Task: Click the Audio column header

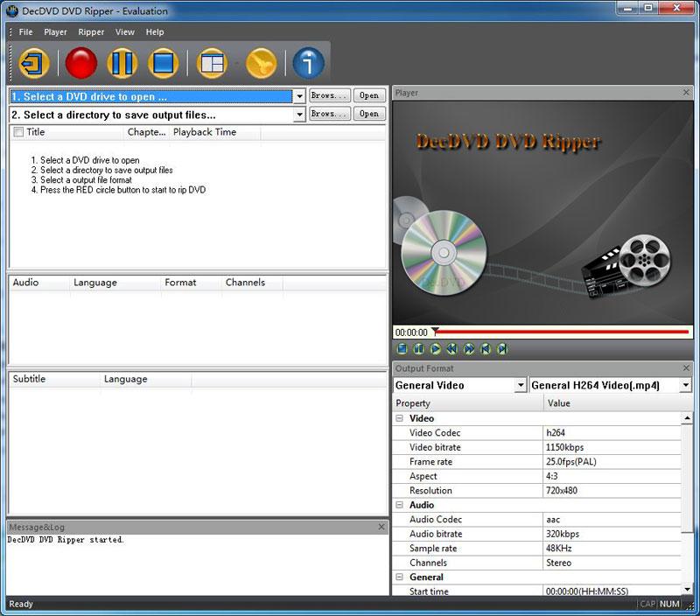Action: [x=39, y=283]
